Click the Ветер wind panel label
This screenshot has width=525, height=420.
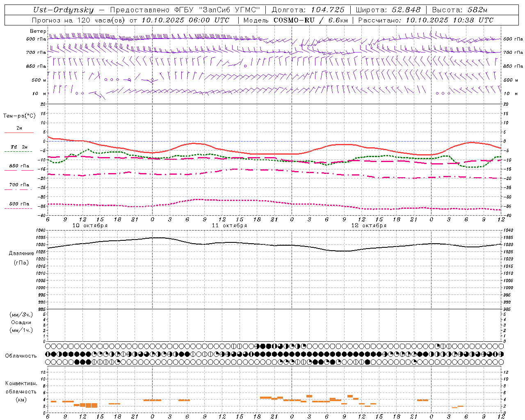click(38, 31)
